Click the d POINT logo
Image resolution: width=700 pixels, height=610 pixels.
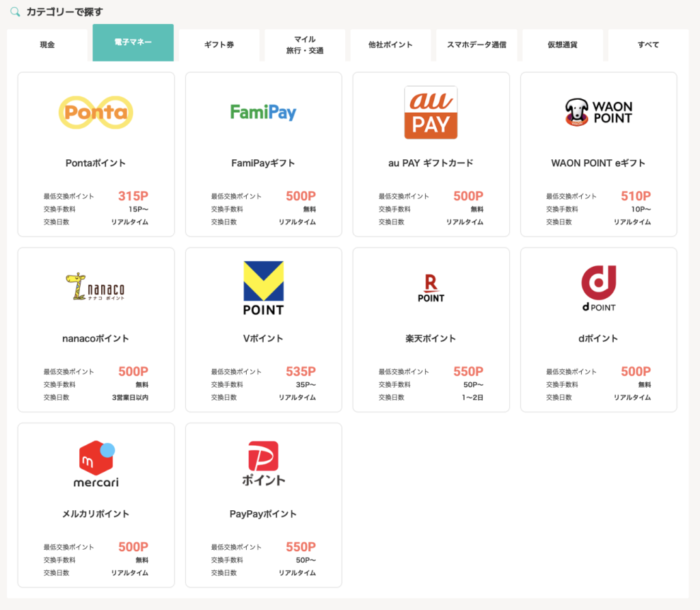coord(599,288)
